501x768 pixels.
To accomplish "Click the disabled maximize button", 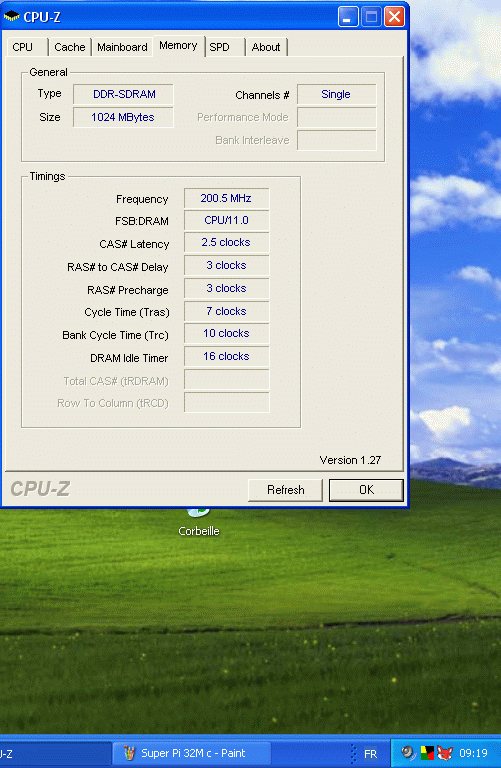I will (x=371, y=17).
